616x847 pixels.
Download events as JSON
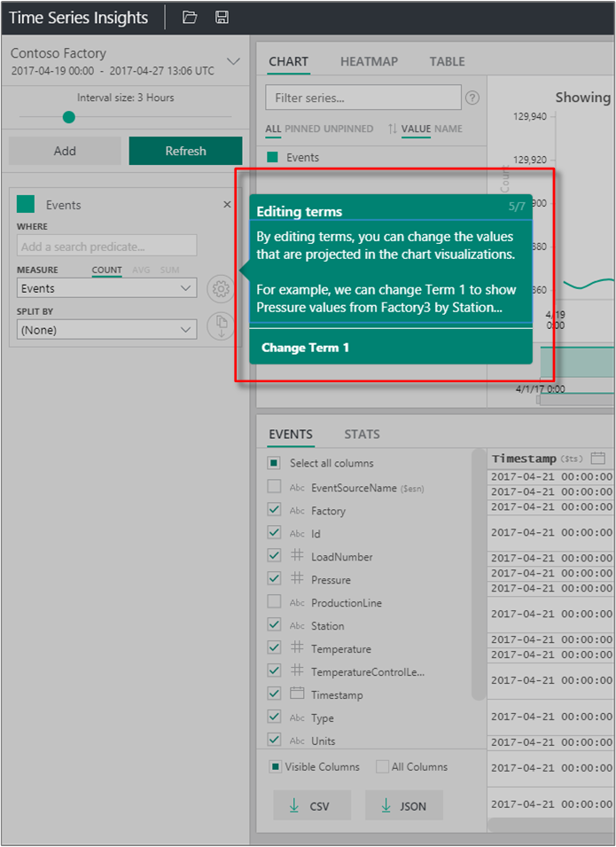pyautogui.click(x=404, y=805)
